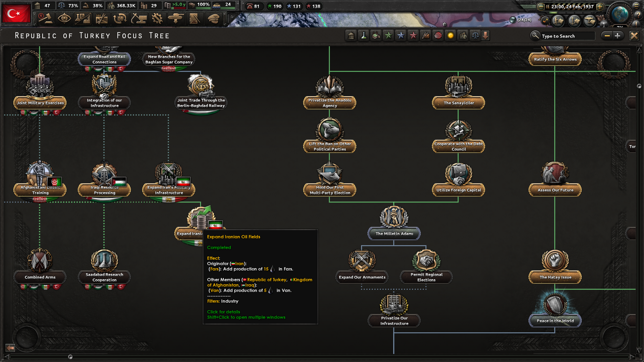Select the Joint Military Exercises focus icon
The width and height of the screenshot is (644, 362).
point(40,86)
